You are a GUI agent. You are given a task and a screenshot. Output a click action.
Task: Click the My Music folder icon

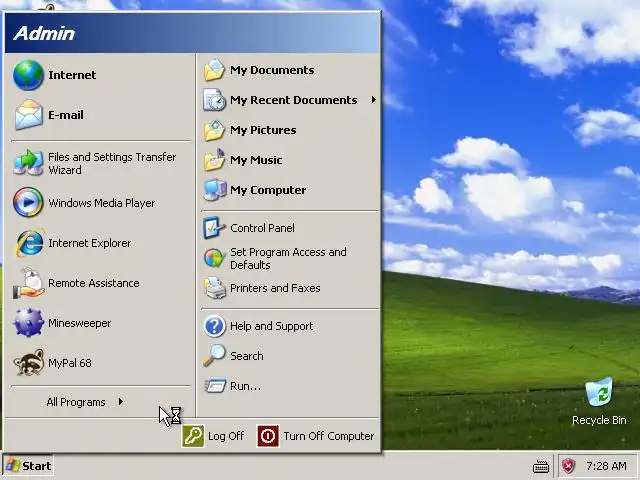point(214,160)
